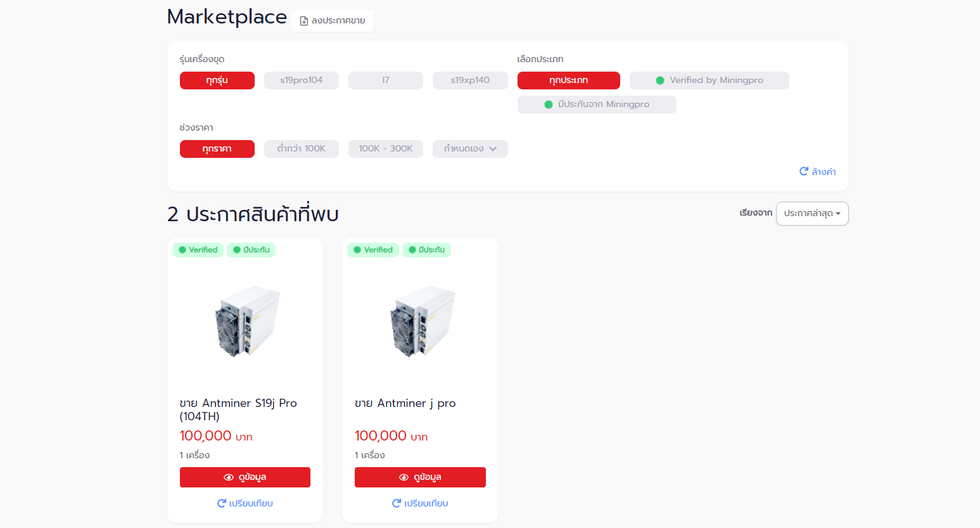Open the ประกาศล่าสุด sort dropdown

click(812, 214)
